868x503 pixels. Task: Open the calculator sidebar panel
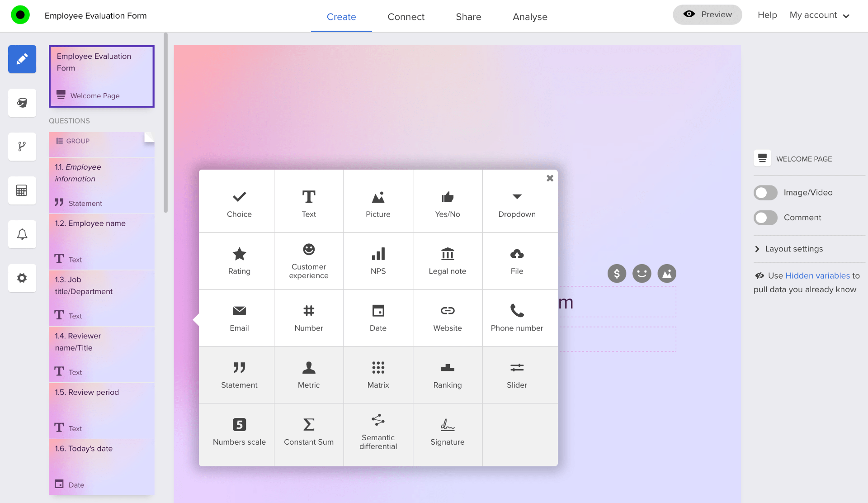point(22,190)
